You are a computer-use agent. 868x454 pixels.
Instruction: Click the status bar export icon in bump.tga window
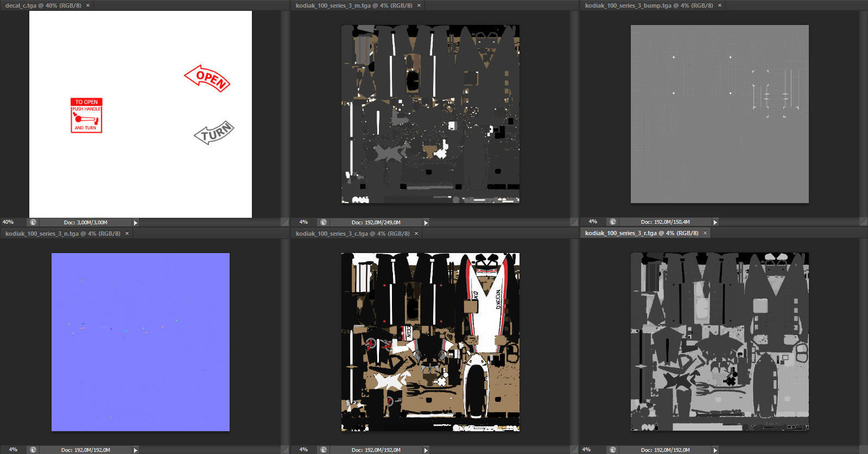(613, 222)
